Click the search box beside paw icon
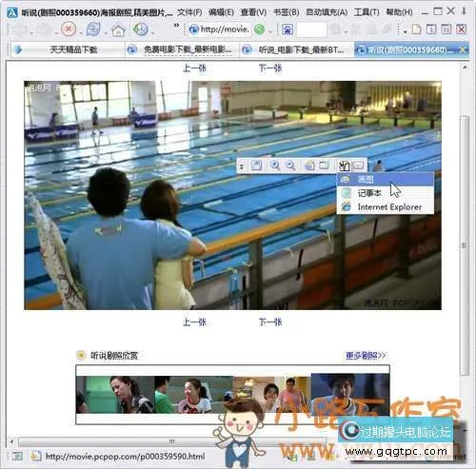 click(x=311, y=29)
